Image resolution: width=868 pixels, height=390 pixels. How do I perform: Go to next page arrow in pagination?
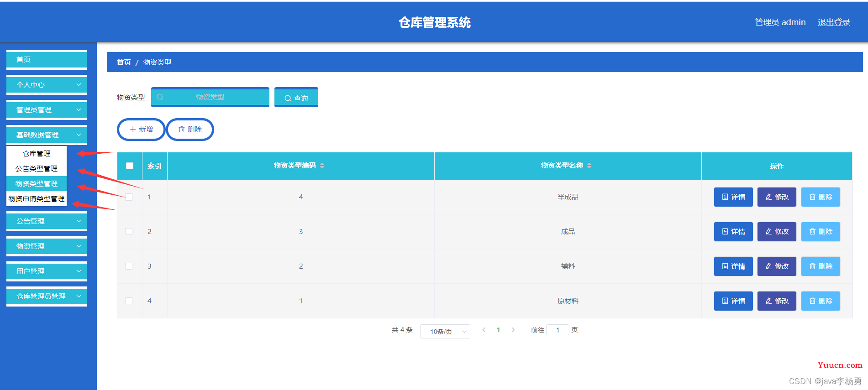[x=513, y=330]
